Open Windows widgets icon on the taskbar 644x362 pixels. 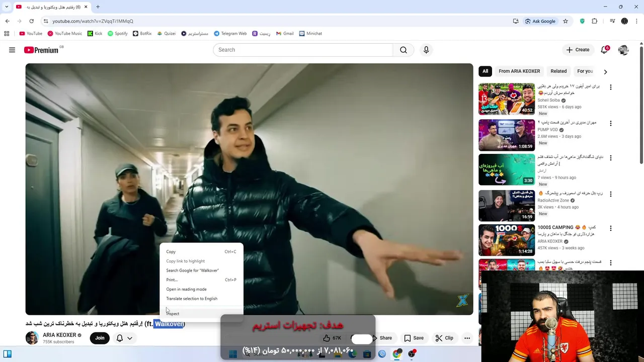pos(8,354)
